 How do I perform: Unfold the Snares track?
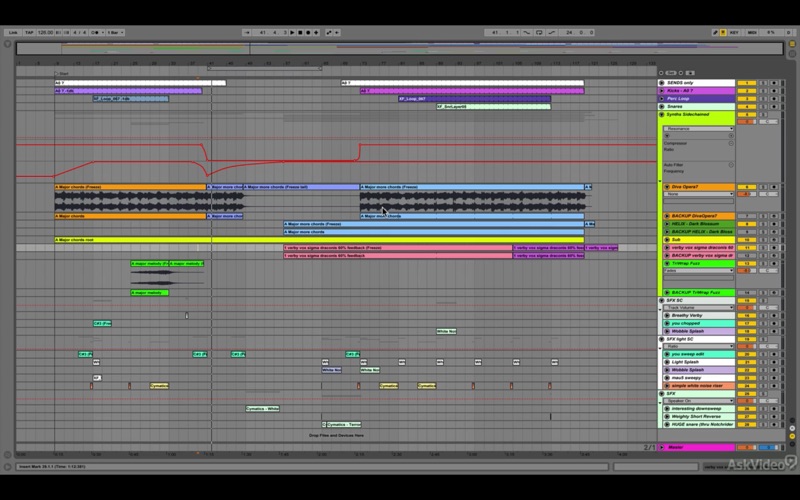[662, 107]
